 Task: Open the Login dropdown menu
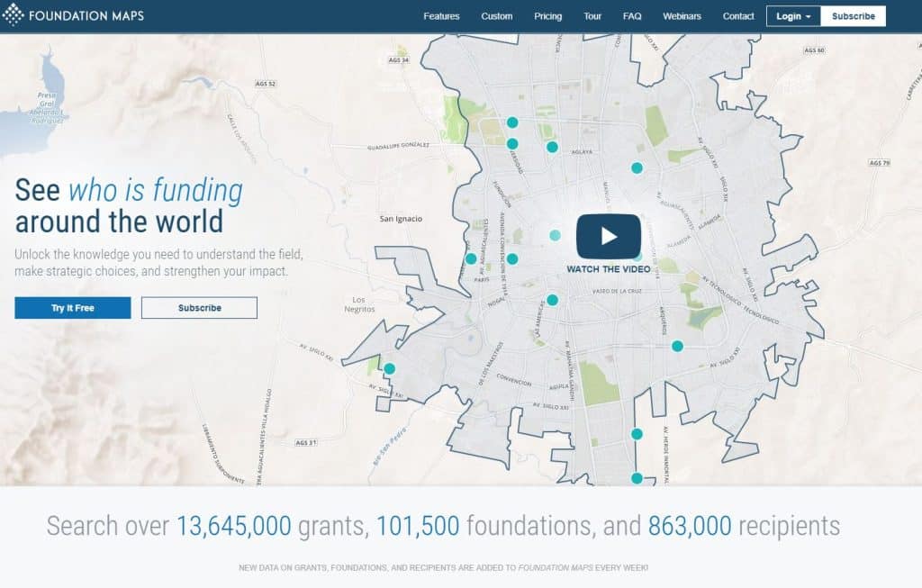pos(791,15)
